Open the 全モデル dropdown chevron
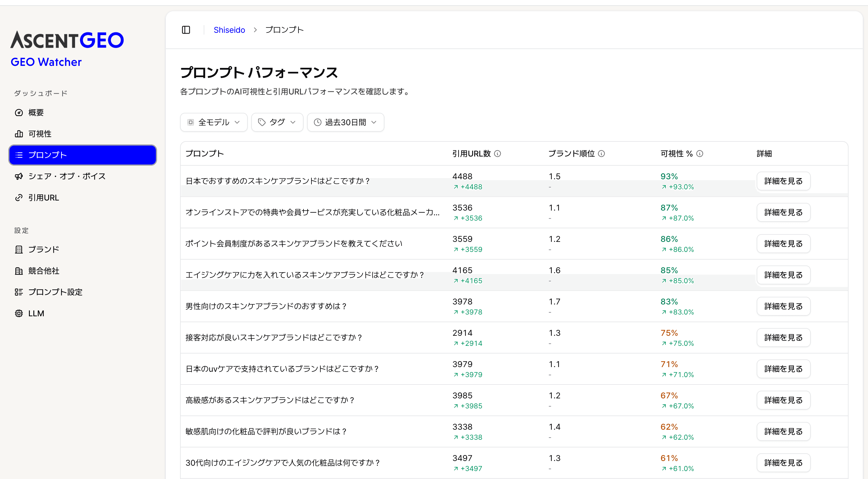The width and height of the screenshot is (868, 479). [237, 122]
